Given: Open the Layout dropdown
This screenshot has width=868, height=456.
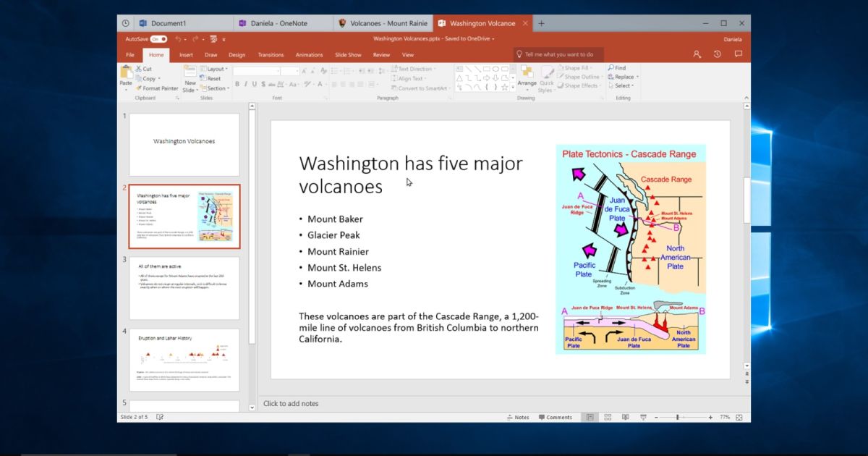Looking at the screenshot, I should 215,69.
